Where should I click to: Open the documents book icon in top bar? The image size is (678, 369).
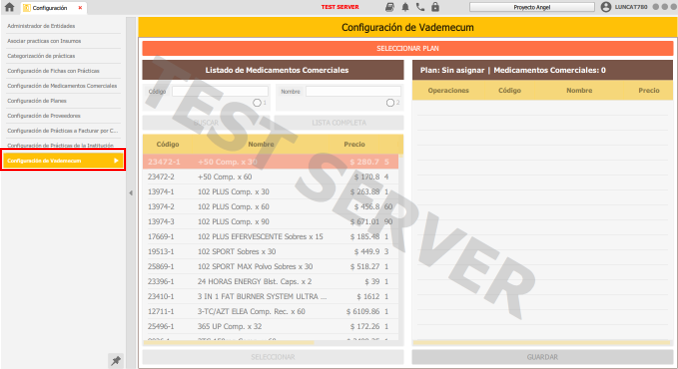(x=390, y=7)
